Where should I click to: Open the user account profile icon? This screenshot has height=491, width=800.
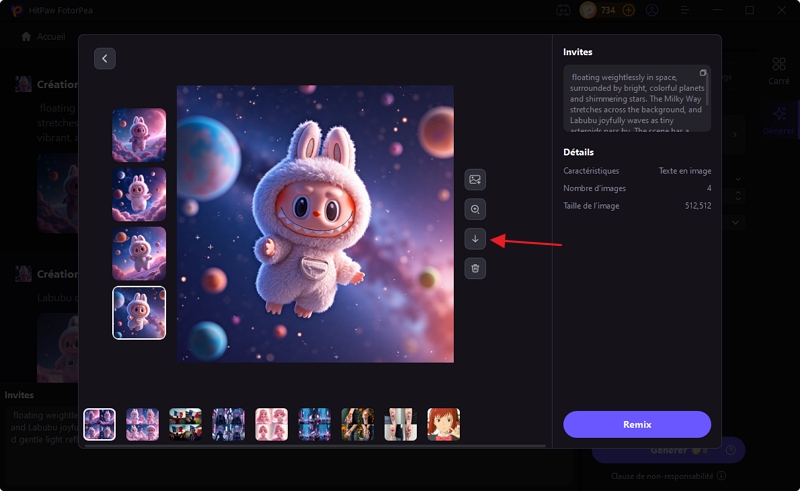(x=653, y=10)
